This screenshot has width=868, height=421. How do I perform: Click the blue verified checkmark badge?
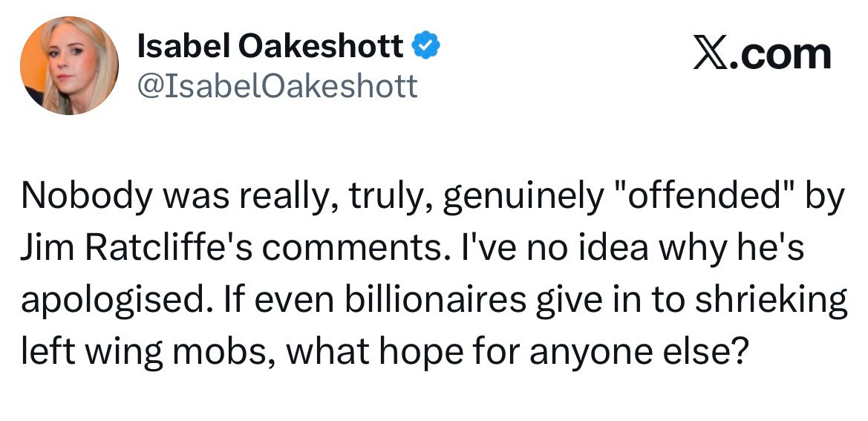pos(425,48)
